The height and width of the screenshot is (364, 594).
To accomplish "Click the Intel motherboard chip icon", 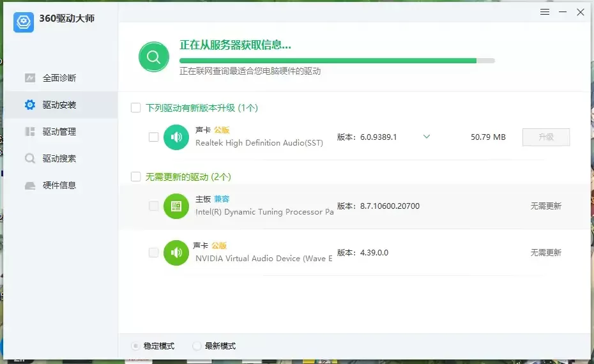I will tap(176, 206).
